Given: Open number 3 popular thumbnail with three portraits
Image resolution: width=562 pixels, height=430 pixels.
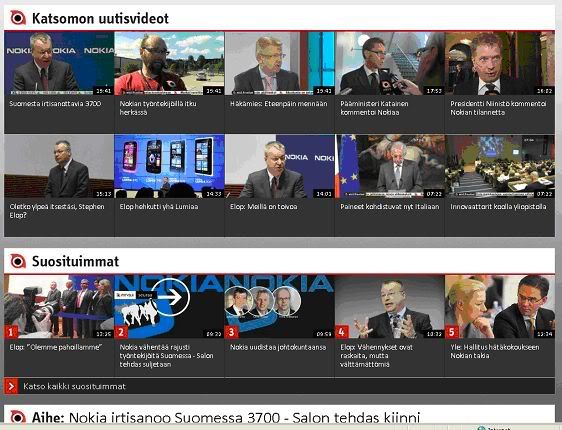Looking at the screenshot, I should click(x=280, y=307).
